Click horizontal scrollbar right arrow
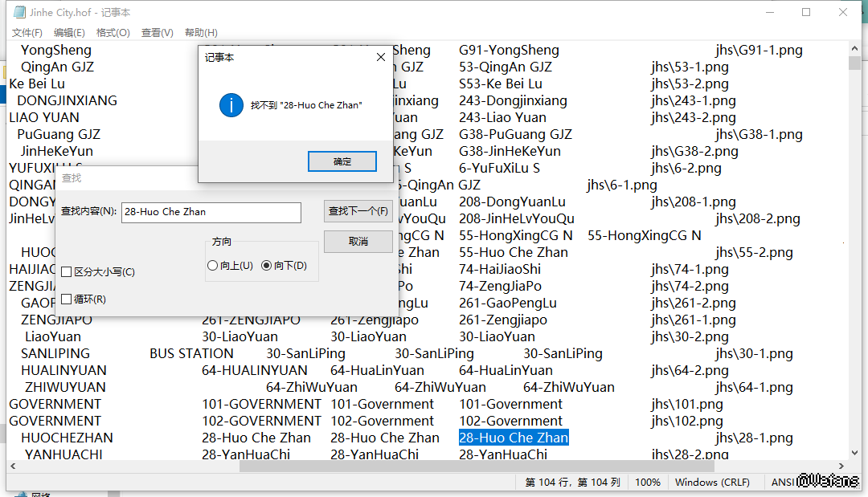 [x=841, y=466]
